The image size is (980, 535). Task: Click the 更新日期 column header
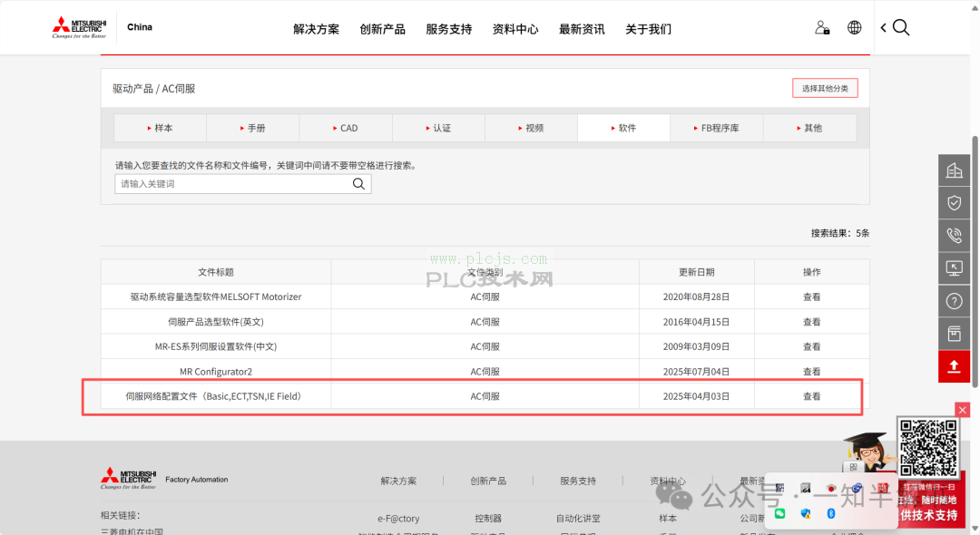click(x=696, y=272)
